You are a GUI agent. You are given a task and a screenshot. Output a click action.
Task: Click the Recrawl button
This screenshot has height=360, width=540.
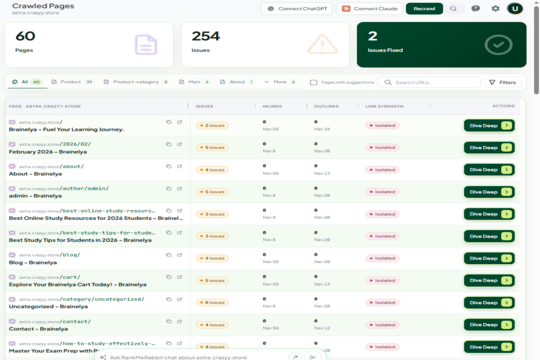pyautogui.click(x=424, y=9)
